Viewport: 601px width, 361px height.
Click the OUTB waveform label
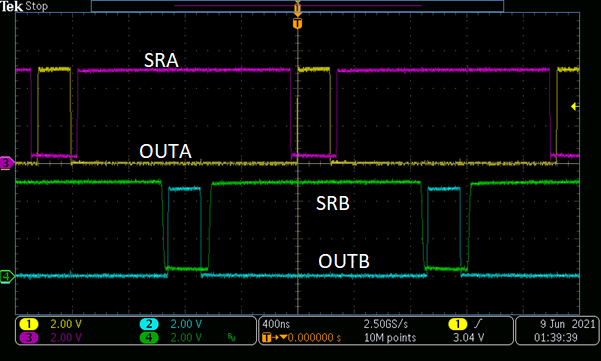[344, 261]
